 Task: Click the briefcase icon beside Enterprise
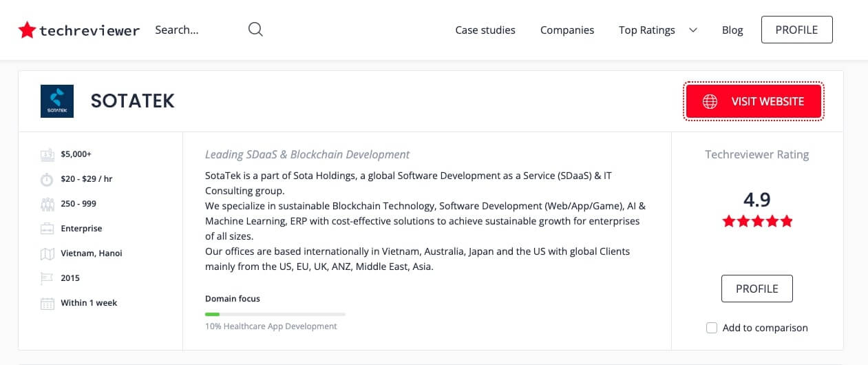point(47,229)
